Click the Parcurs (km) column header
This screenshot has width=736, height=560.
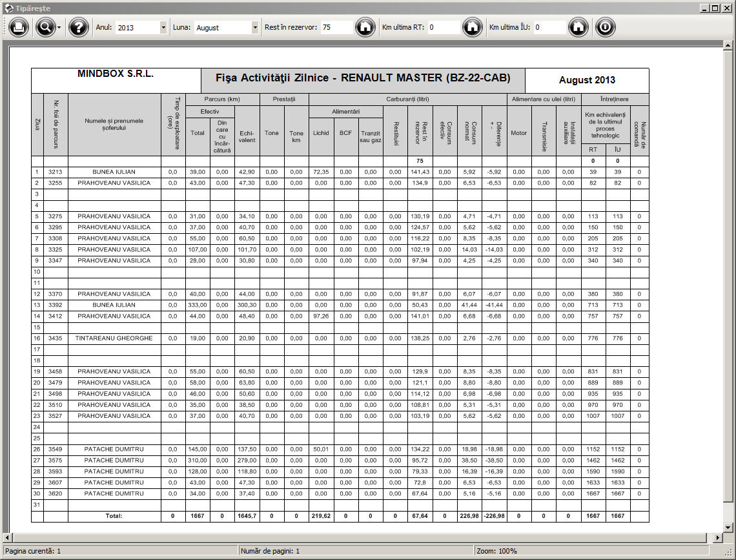pos(222,99)
